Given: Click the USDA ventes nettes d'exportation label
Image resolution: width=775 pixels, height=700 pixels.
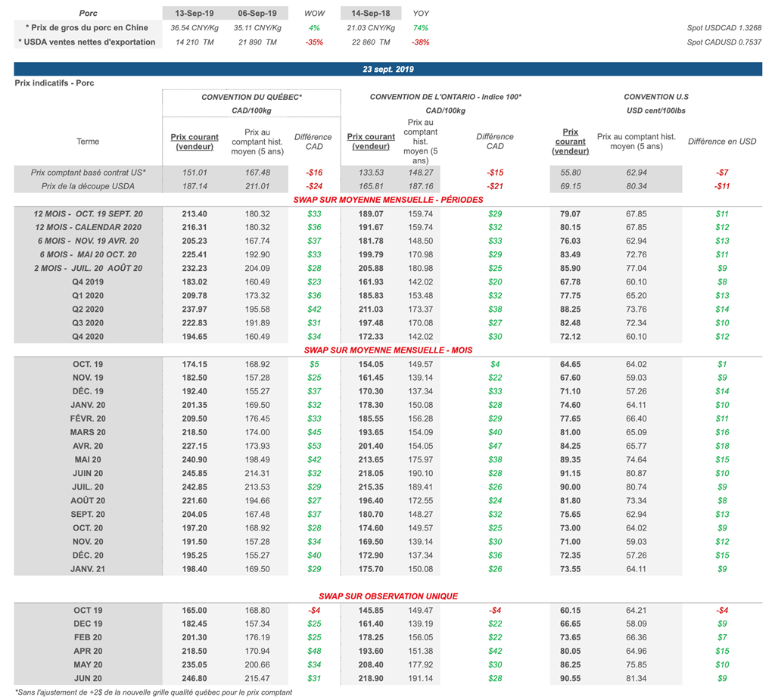Looking at the screenshot, I should 86,42.
